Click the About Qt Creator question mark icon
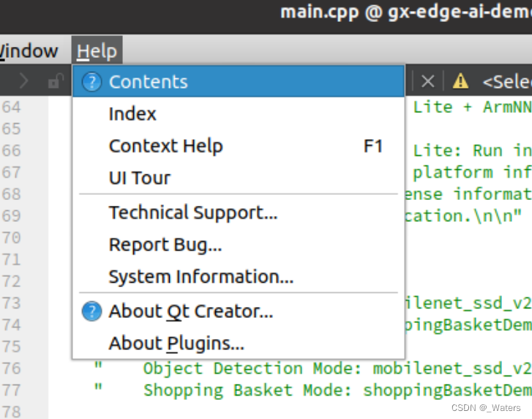 pos(91,311)
